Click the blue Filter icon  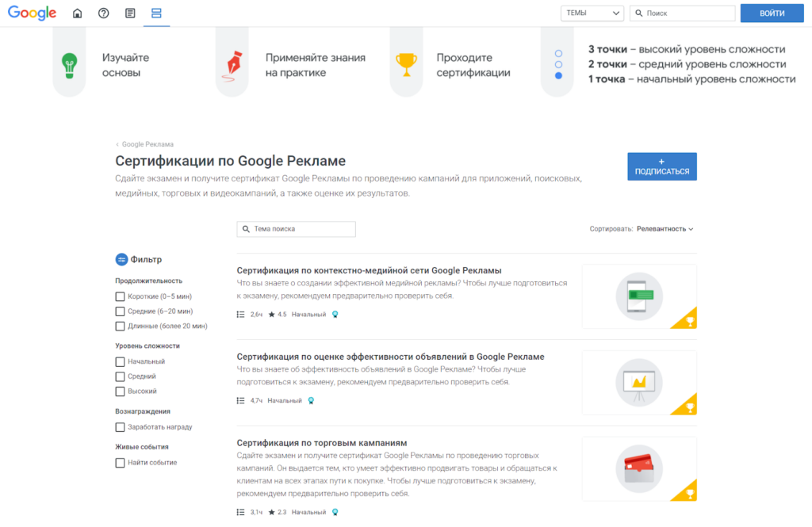click(x=121, y=259)
